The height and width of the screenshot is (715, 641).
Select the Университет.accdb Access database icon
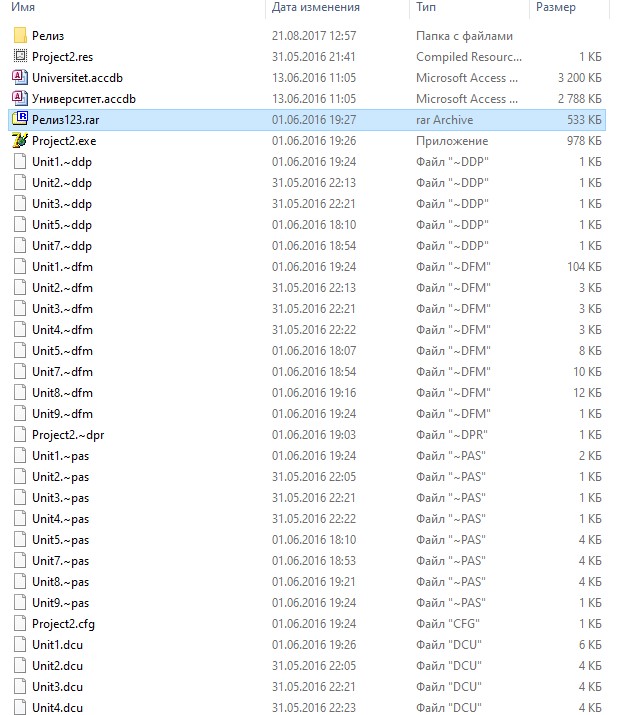pos(20,99)
